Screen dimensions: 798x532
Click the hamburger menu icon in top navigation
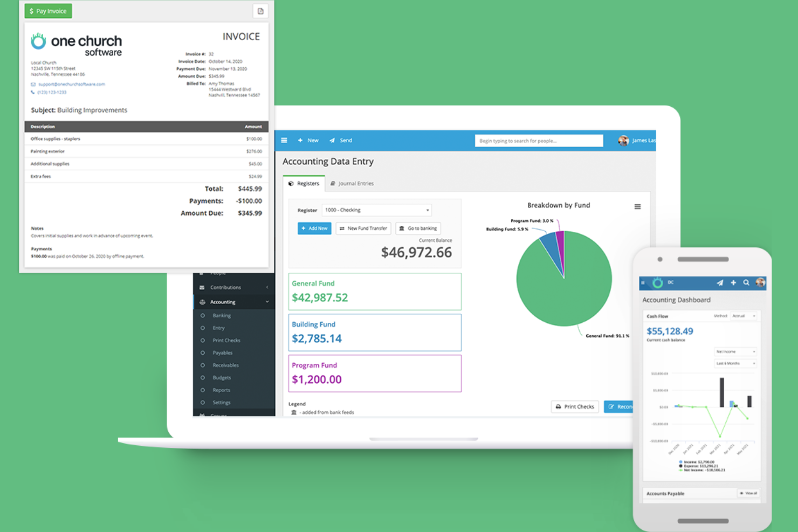click(284, 140)
